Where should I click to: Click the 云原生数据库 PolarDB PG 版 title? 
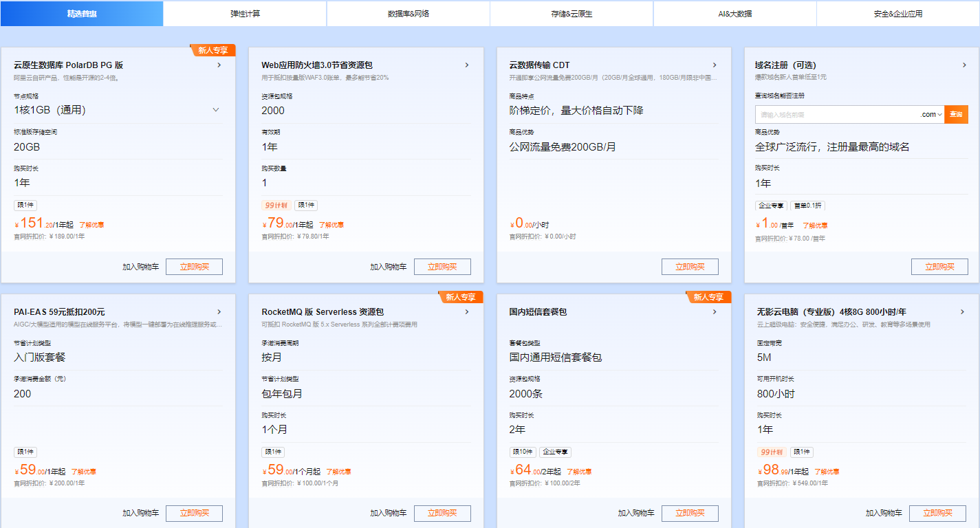[x=69, y=65]
